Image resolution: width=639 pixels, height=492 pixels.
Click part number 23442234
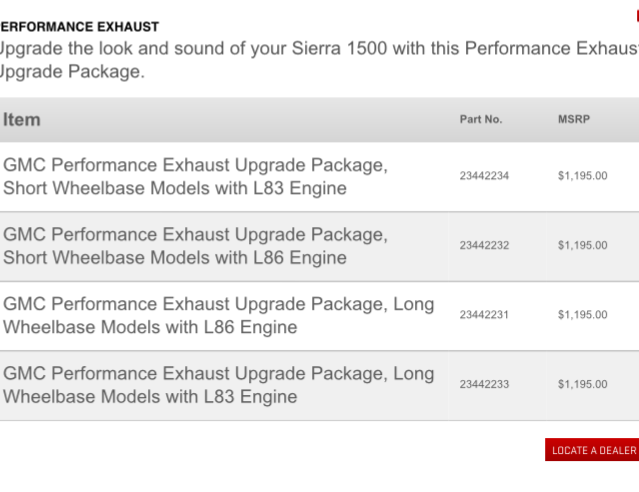click(484, 176)
